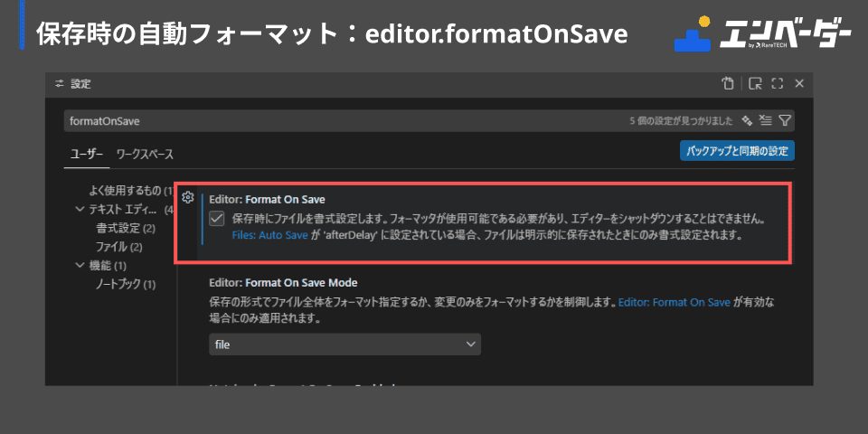868x434 pixels.
Task: Collapse the 機能 tree section
Action: click(79, 265)
